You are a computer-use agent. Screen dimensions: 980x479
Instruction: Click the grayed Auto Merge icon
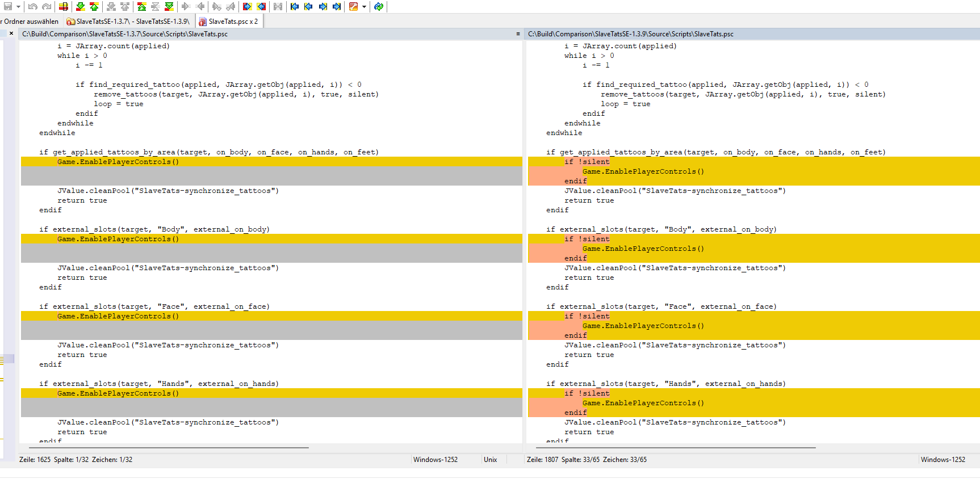click(278, 7)
